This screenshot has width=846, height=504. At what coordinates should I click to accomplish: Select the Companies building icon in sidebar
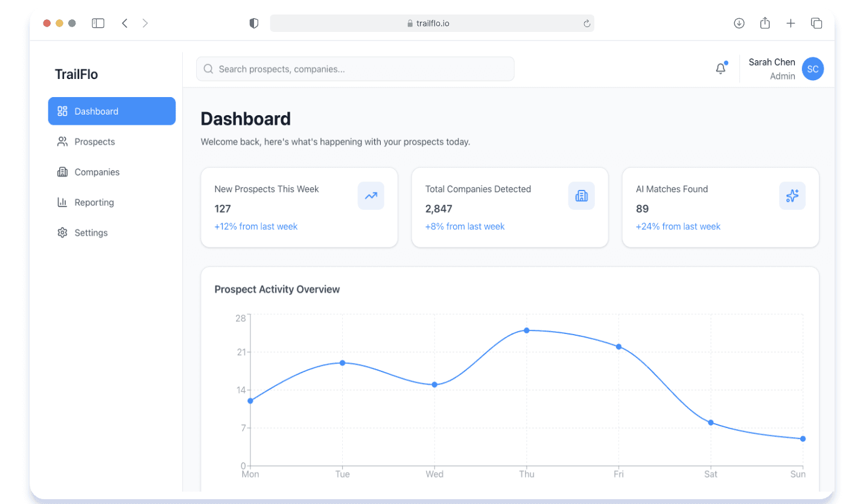pos(62,172)
